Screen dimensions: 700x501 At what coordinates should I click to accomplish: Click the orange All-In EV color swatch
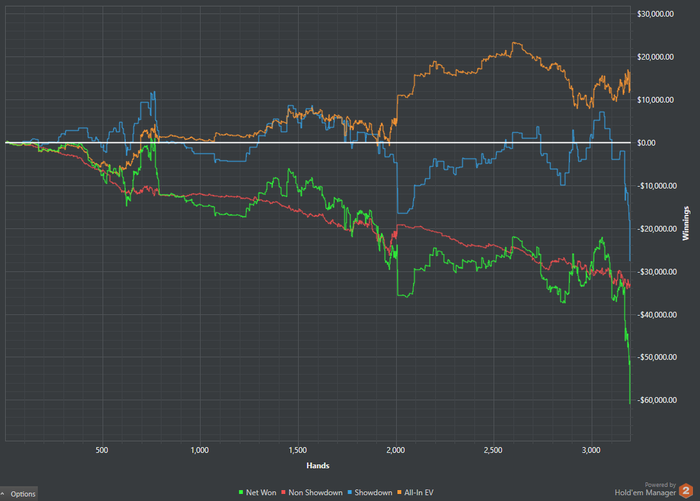coord(399,493)
